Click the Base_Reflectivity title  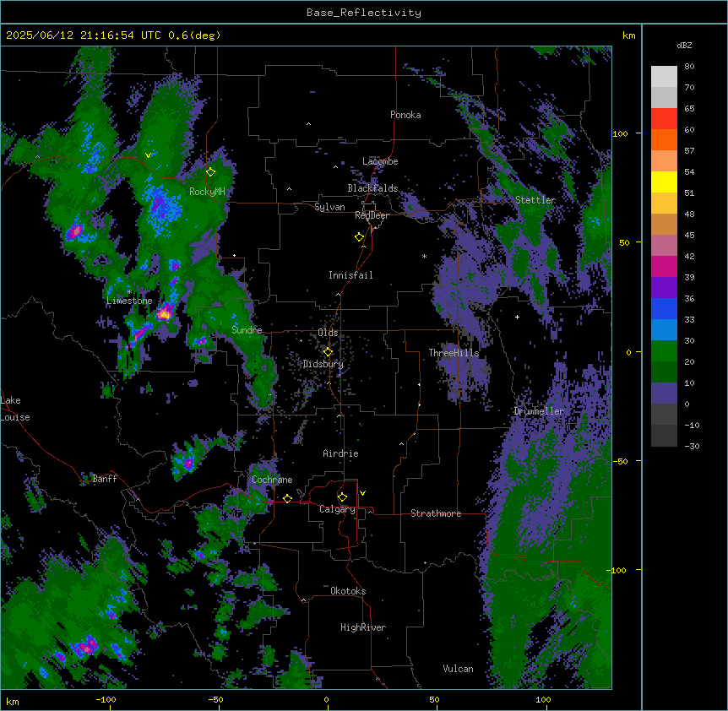[364, 13]
